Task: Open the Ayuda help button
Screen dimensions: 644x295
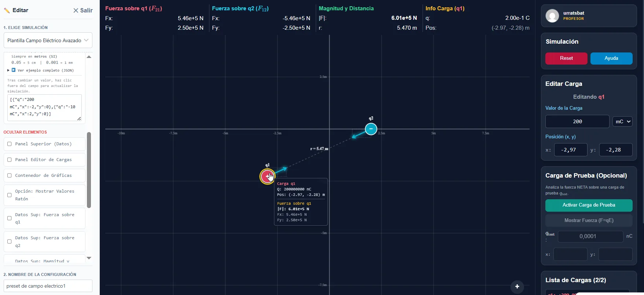Action: [x=611, y=58]
